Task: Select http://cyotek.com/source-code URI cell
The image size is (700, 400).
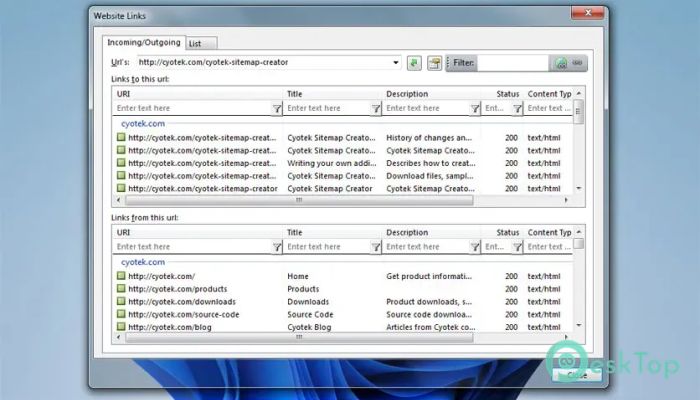Action: (184, 314)
